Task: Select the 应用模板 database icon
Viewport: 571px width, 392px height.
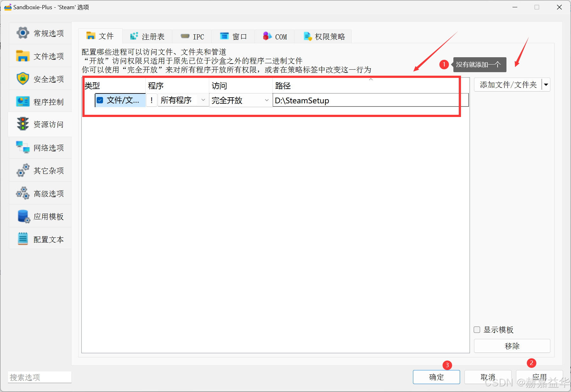Action: (23, 216)
